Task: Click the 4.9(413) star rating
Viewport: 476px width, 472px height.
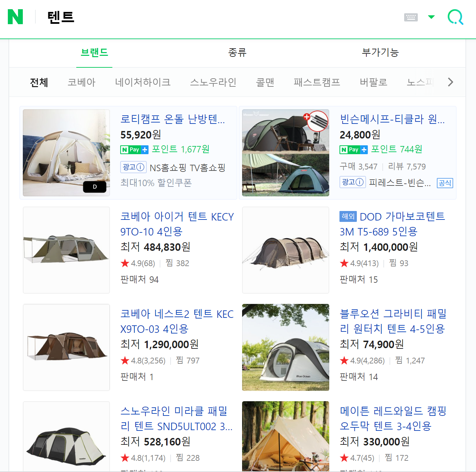Action: coord(359,263)
